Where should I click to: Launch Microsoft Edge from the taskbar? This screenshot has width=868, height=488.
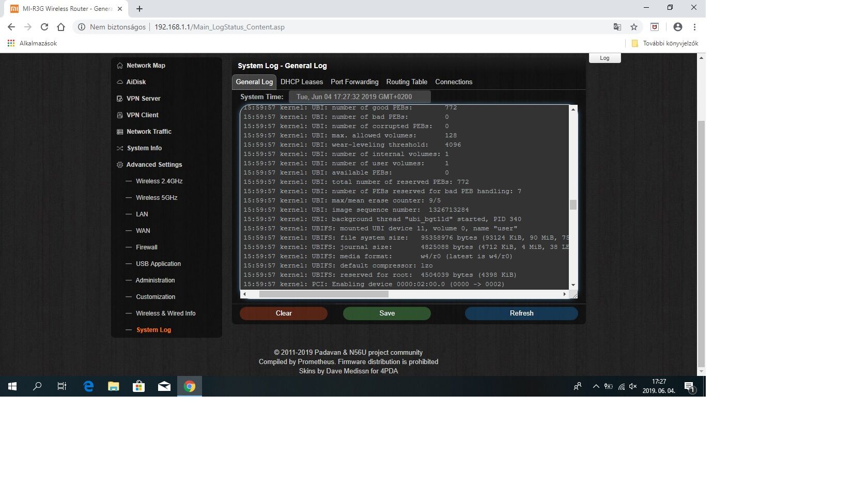[x=88, y=386]
